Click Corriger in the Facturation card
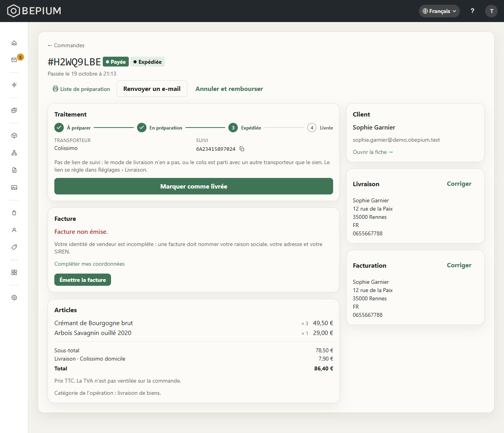Image resolution: width=504 pixels, height=433 pixels. (x=459, y=265)
